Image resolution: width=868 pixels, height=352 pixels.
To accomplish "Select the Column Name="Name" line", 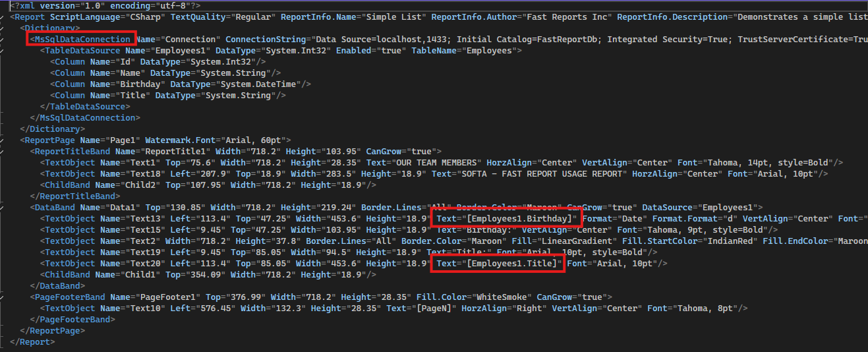I will (165, 73).
